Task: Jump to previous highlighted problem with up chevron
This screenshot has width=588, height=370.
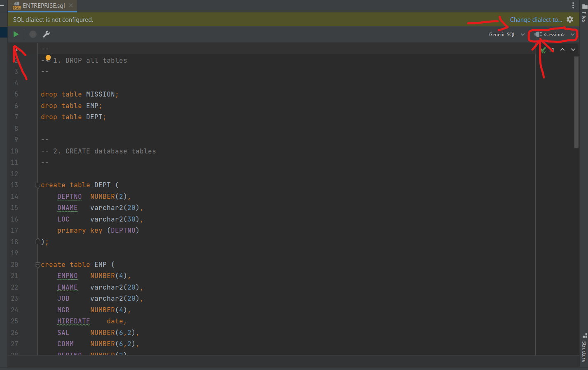Action: (x=562, y=49)
